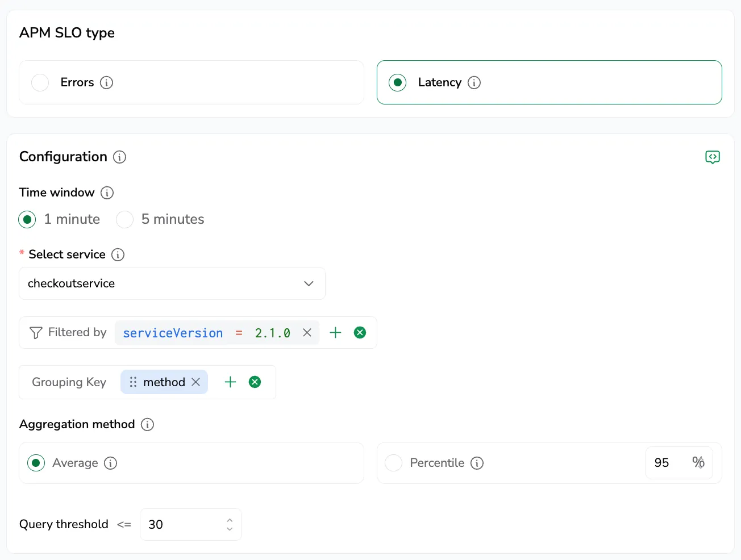Clear all grouping keys using the green X

click(x=255, y=382)
